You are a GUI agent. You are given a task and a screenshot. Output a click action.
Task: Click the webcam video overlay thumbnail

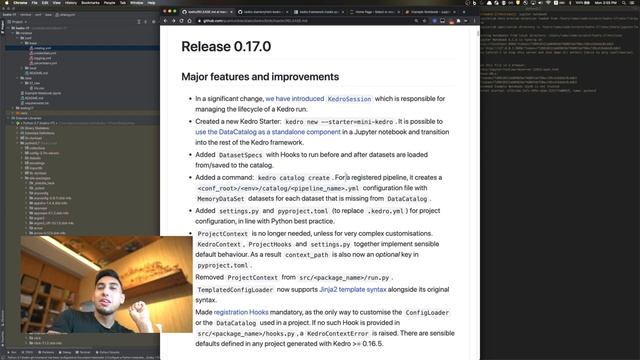(106, 284)
